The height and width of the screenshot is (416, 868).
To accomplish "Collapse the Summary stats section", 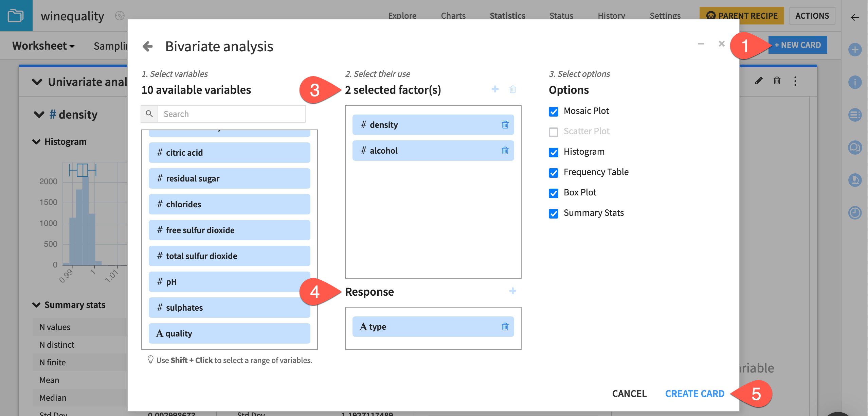I will 36,305.
